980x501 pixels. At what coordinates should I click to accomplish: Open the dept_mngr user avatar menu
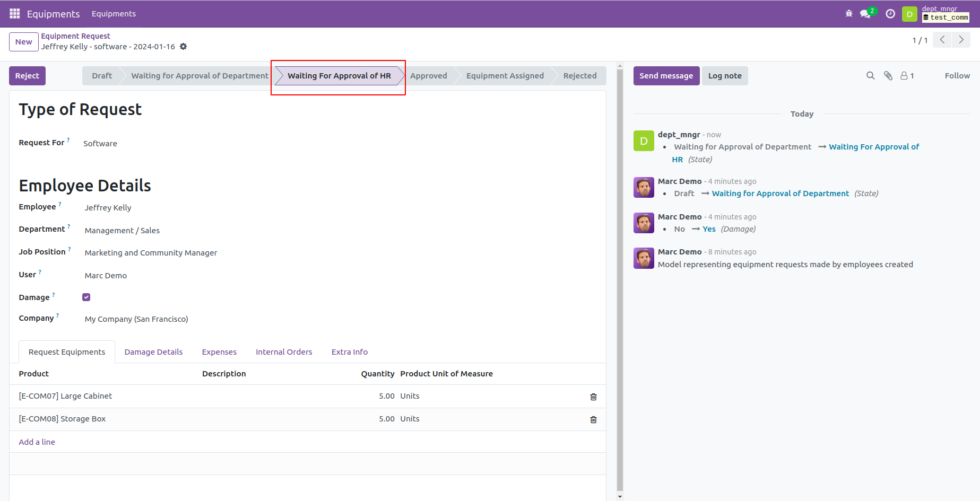(x=909, y=14)
